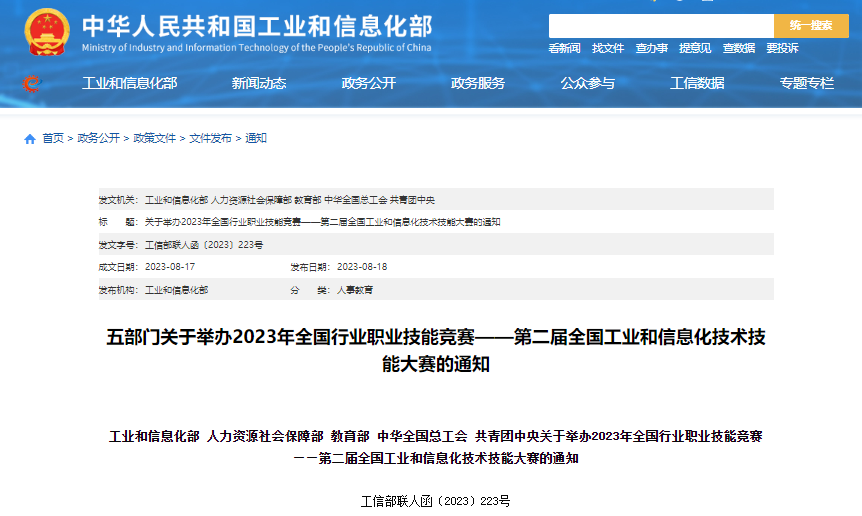Open the 公众参与 navigation menu
Viewport: 862px width, 516px height.
[588, 84]
